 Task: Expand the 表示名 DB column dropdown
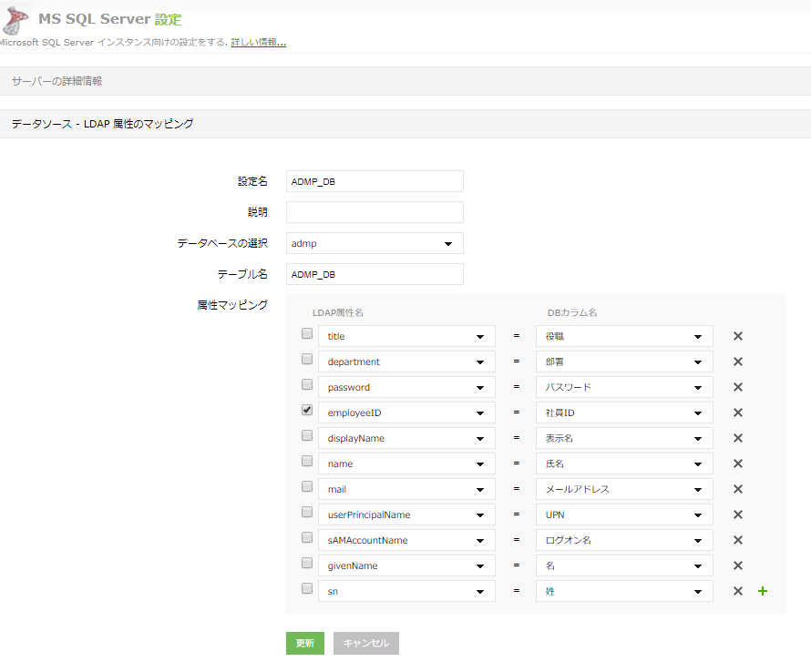[x=624, y=438]
